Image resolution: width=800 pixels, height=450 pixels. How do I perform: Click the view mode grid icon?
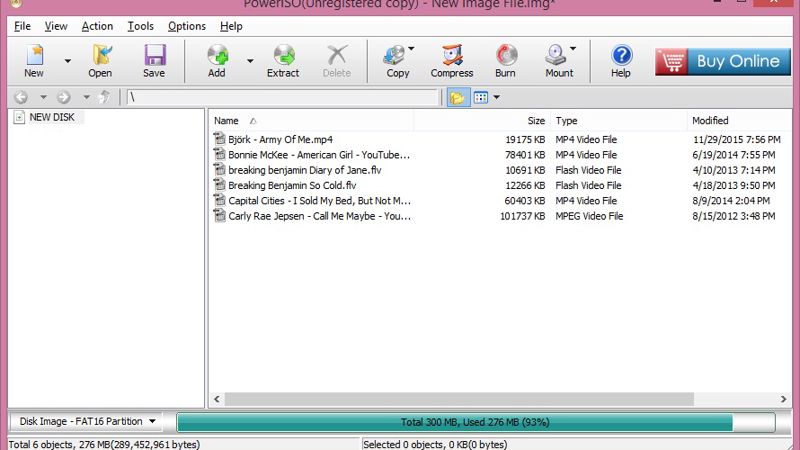tap(481, 97)
